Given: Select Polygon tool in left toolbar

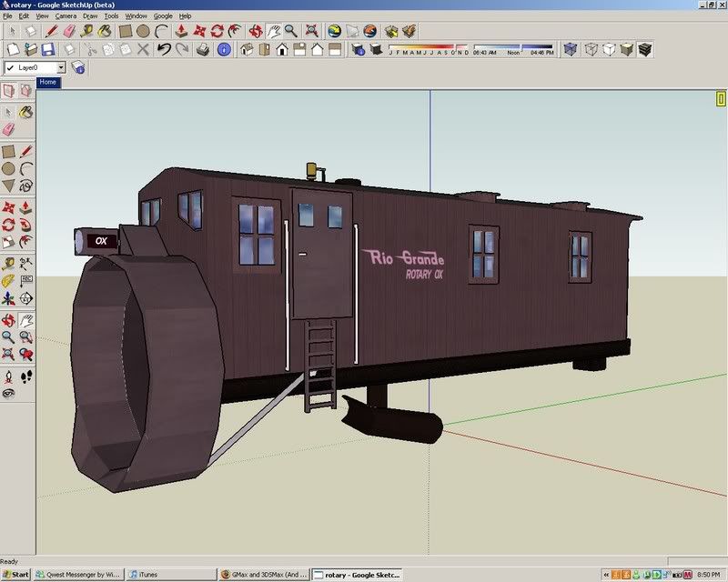Looking at the screenshot, I should tap(8, 186).
